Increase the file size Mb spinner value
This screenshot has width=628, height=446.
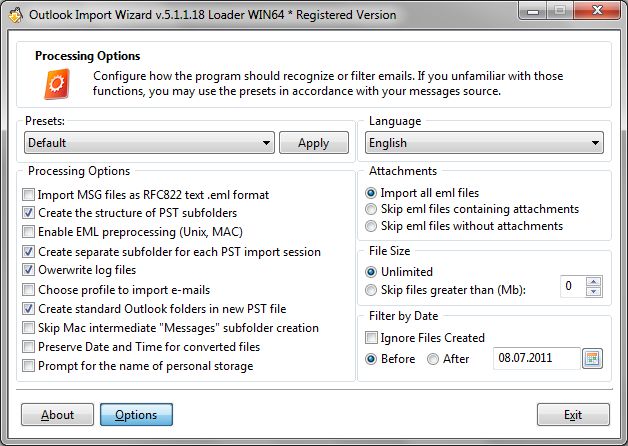coord(594,281)
